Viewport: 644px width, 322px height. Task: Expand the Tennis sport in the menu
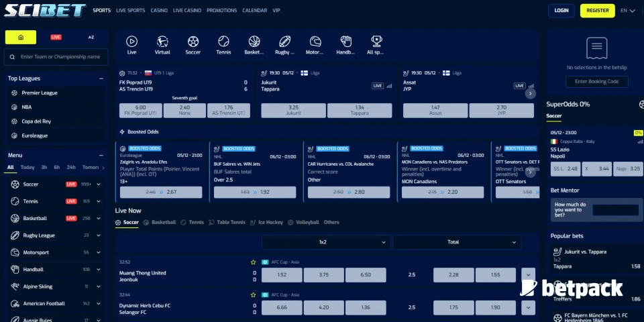click(99, 201)
